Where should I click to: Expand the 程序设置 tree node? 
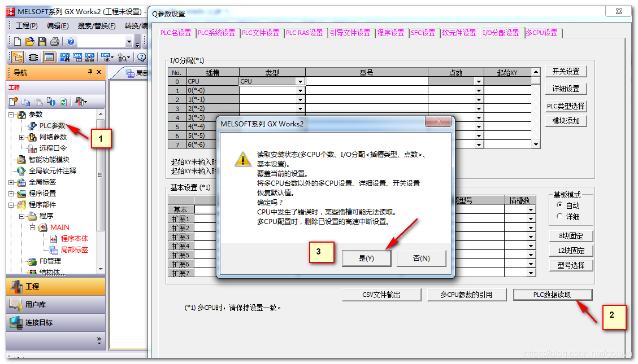[x=11, y=194]
